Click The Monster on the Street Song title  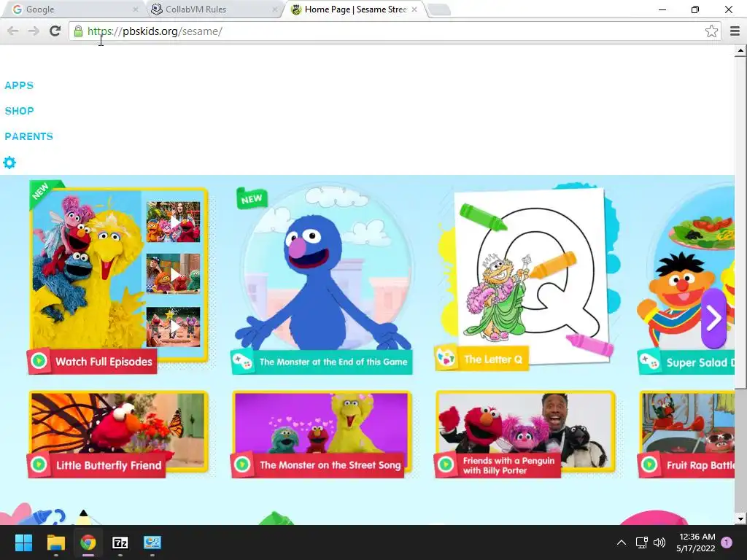point(330,464)
